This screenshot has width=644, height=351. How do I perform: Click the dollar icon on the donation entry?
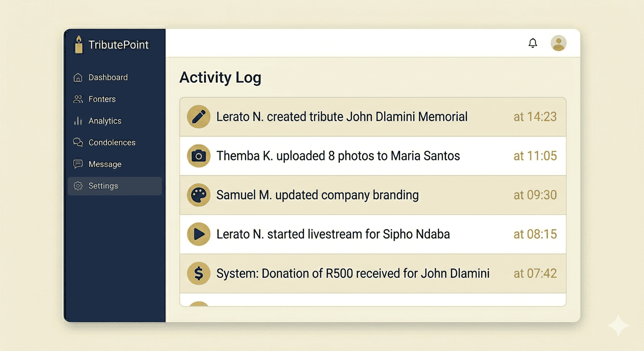tap(198, 273)
